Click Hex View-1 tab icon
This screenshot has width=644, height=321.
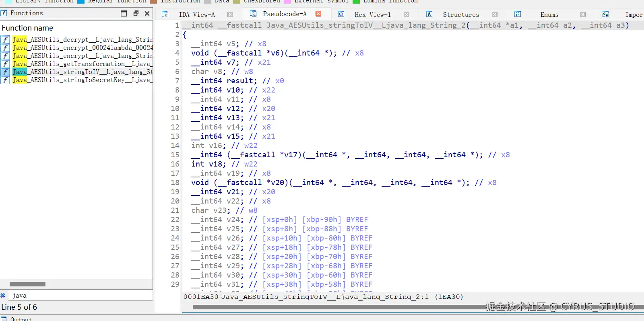(341, 14)
